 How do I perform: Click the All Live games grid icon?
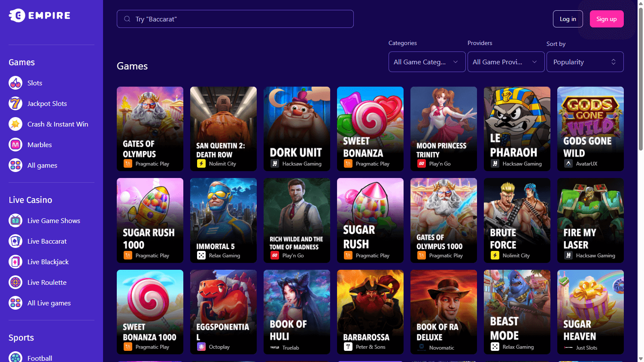coord(15,303)
